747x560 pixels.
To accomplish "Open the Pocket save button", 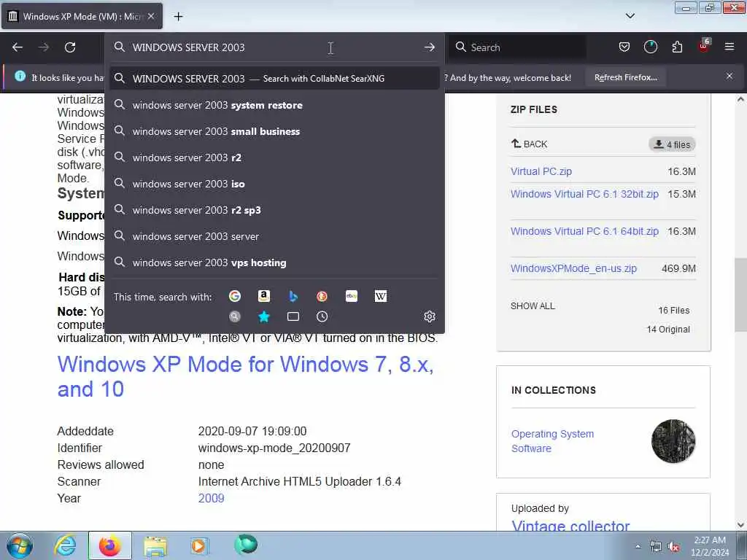I will (624, 47).
